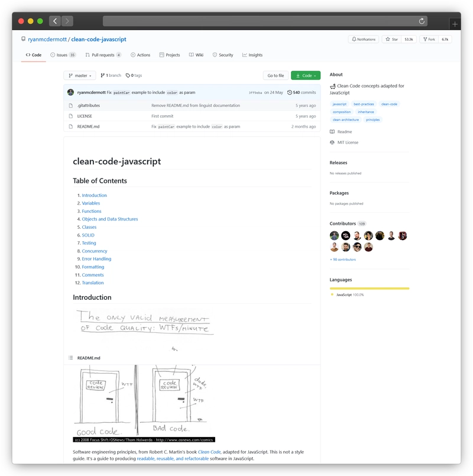Switch to the Projects tab

170,55
